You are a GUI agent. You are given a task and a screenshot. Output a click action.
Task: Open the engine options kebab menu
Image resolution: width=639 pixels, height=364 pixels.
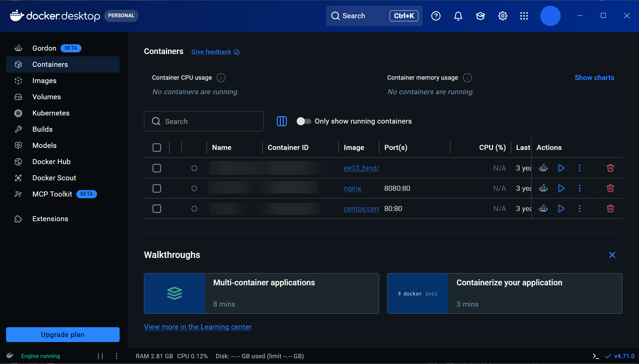[x=117, y=356]
